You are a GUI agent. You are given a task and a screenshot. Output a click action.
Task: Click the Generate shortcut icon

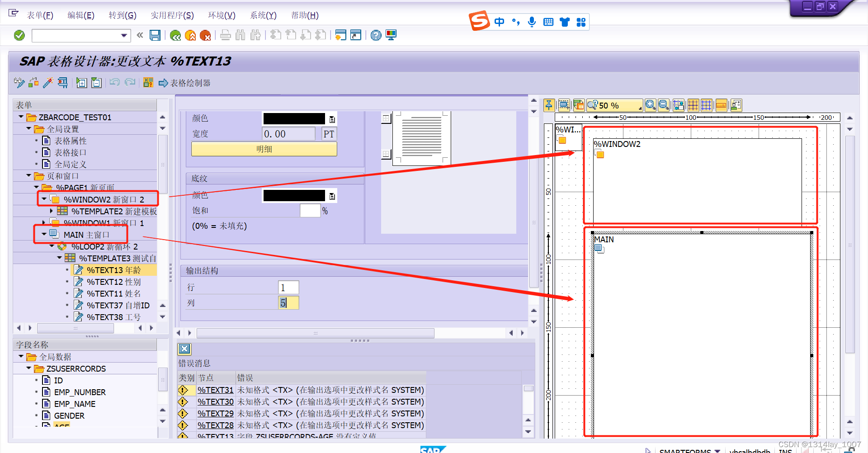356,35
